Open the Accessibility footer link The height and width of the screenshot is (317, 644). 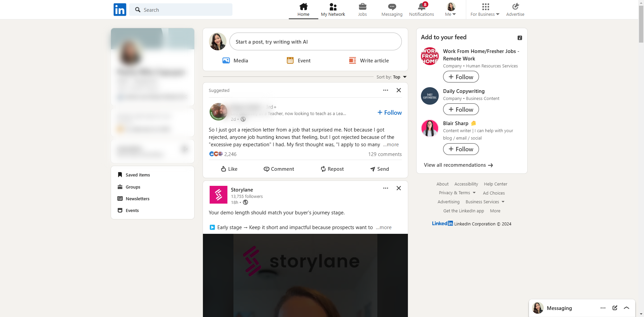(466, 184)
